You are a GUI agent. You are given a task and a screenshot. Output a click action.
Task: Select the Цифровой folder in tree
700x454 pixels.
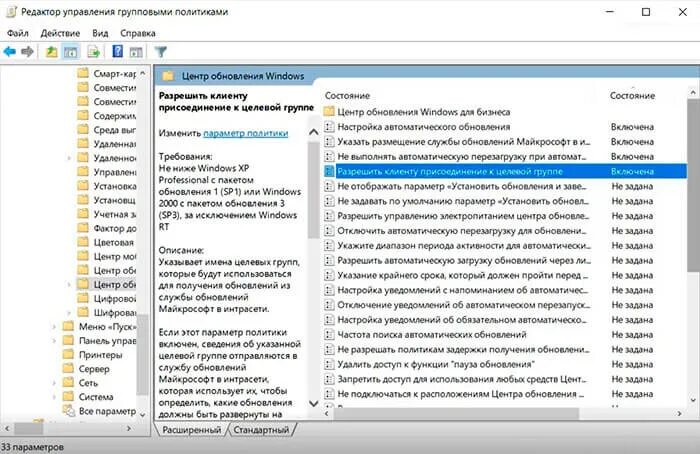pos(107,298)
